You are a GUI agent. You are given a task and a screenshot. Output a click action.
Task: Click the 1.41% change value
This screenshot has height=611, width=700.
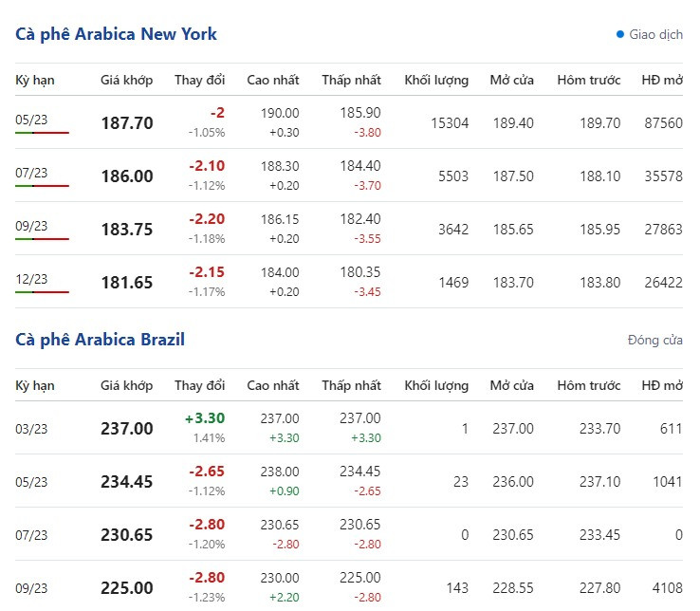(x=209, y=438)
